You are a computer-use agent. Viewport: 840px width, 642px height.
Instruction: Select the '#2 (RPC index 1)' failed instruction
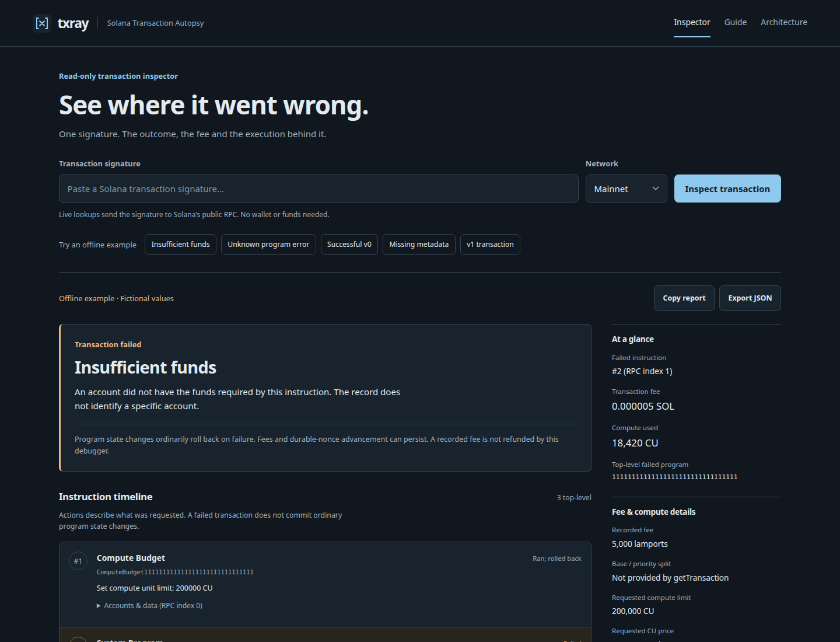click(642, 371)
